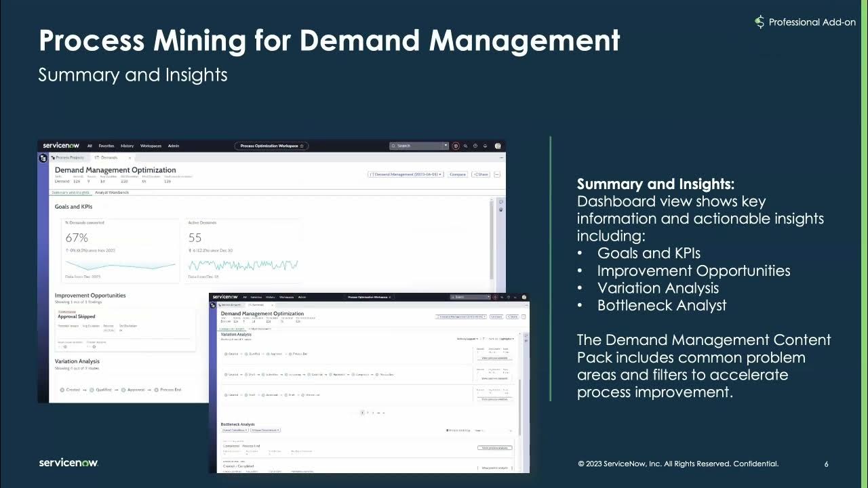Viewport: 868px width, 488px height.
Task: Click View process analysis for second variation route
Action: (x=495, y=378)
